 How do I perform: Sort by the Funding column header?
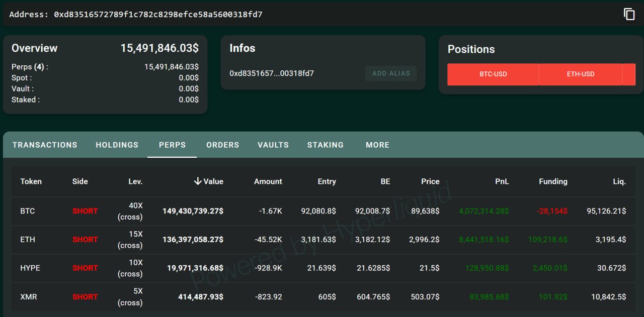click(552, 181)
